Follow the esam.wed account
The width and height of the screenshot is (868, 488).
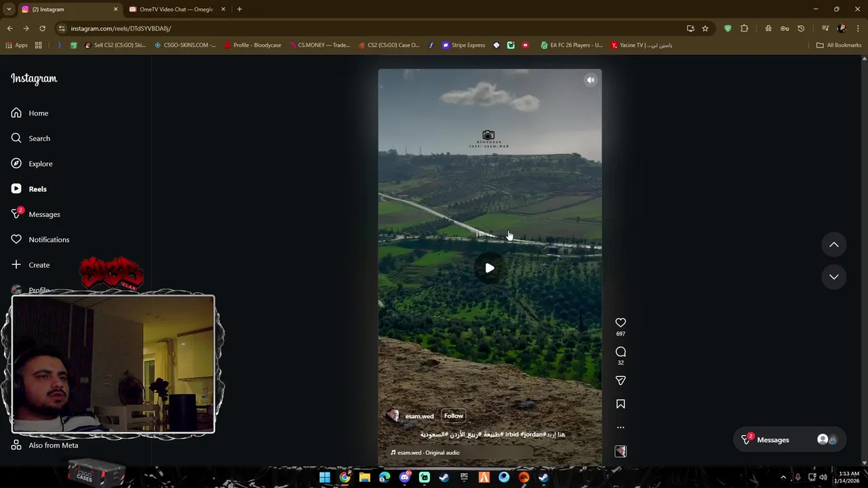click(454, 416)
